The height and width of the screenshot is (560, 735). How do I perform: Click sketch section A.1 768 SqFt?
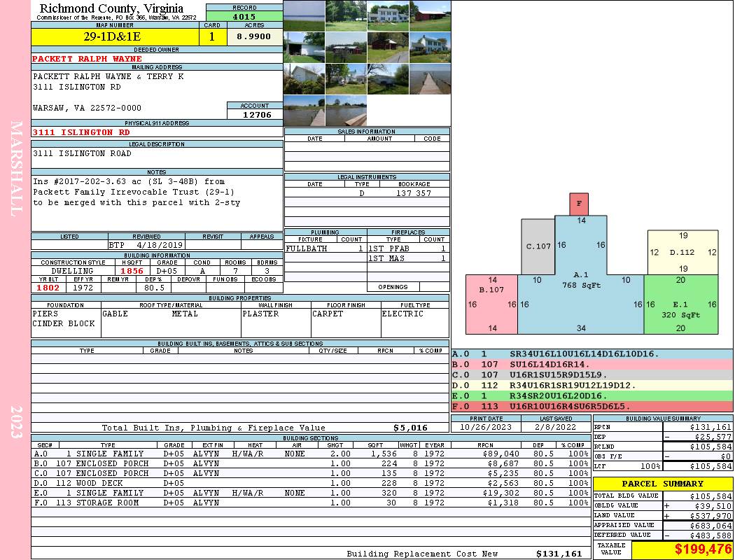pyautogui.click(x=581, y=280)
